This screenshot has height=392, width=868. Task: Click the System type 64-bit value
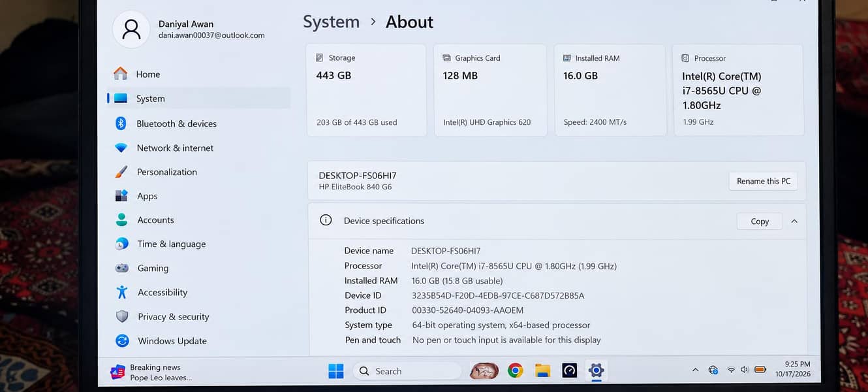pyautogui.click(x=501, y=325)
